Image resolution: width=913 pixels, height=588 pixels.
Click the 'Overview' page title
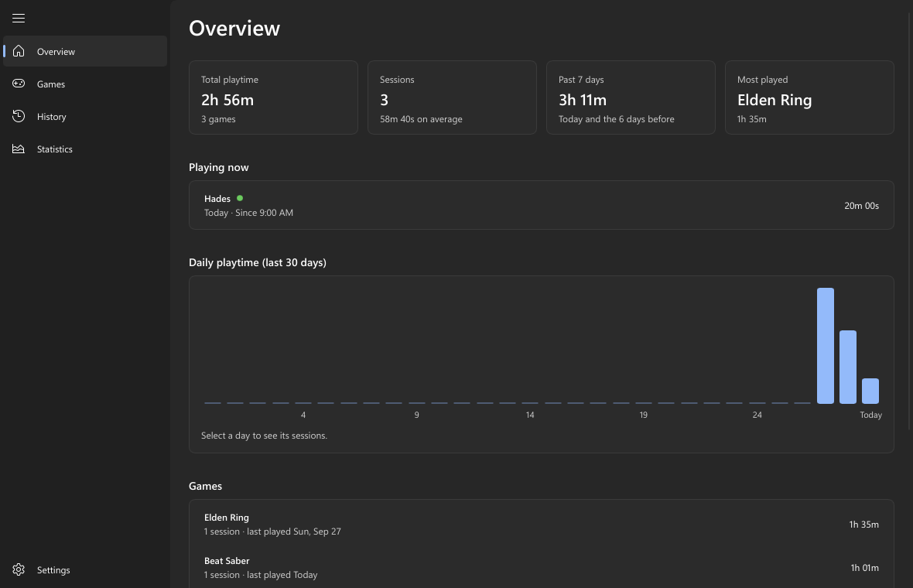[234, 29]
